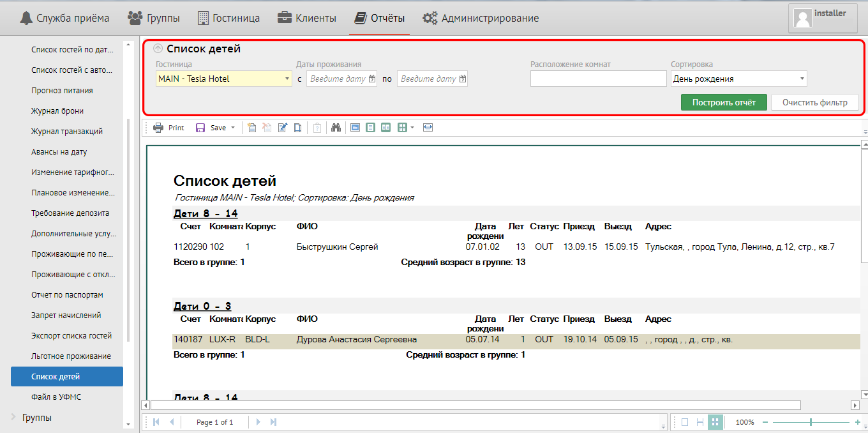
Task: Open the Клиенты menu tab
Action: coord(307,18)
